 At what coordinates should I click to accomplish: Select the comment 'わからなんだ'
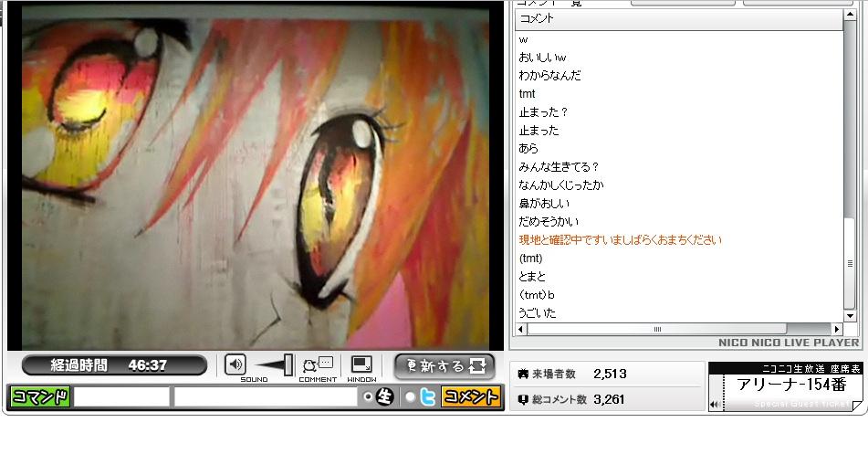click(549, 76)
